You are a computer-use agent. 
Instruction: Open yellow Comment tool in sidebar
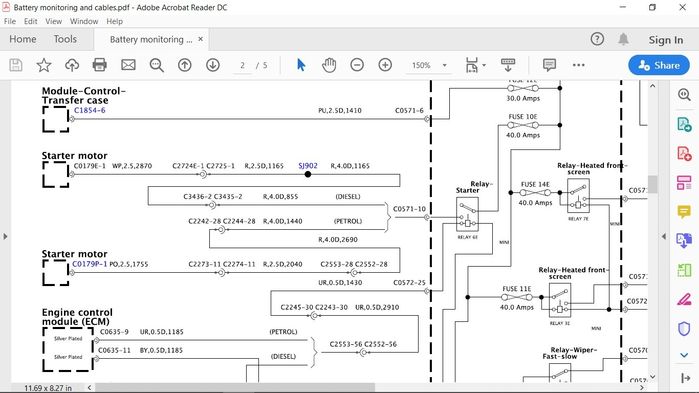point(684,212)
